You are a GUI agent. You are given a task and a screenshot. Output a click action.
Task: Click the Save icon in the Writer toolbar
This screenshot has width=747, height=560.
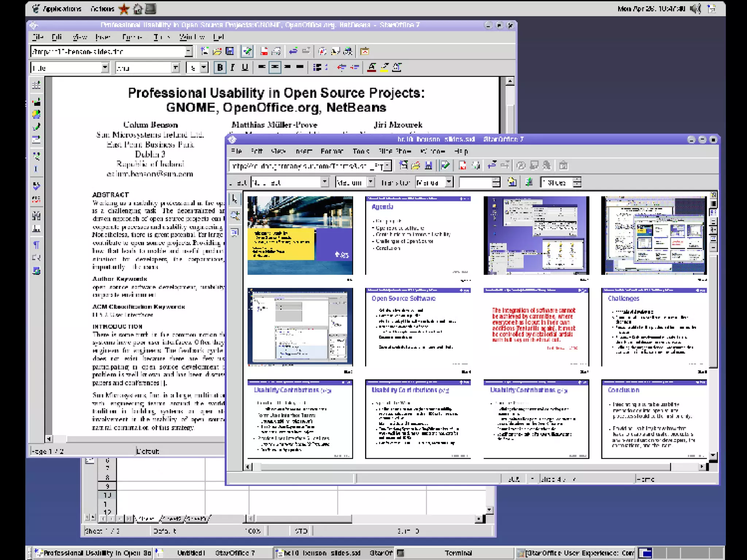pyautogui.click(x=230, y=51)
